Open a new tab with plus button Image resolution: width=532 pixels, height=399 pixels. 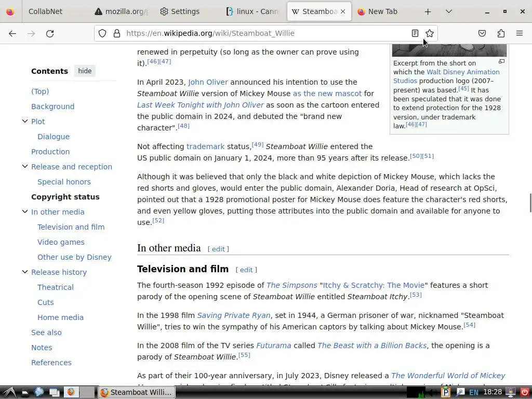pos(428,11)
